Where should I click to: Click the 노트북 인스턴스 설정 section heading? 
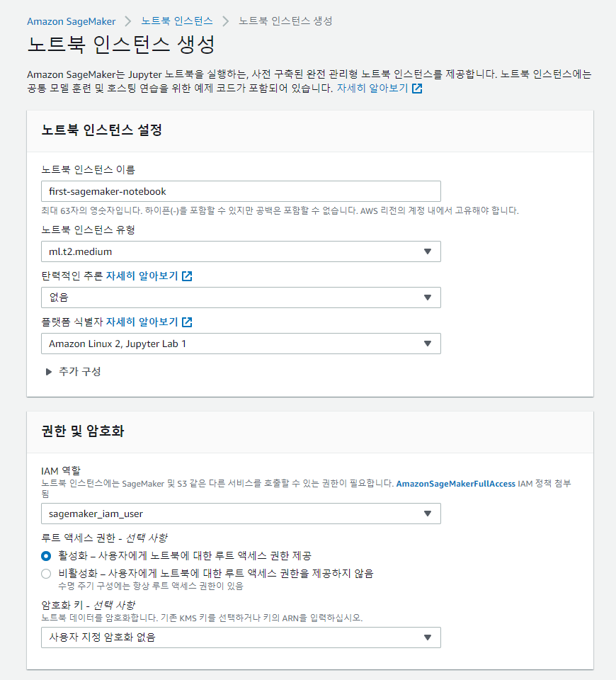(101, 130)
